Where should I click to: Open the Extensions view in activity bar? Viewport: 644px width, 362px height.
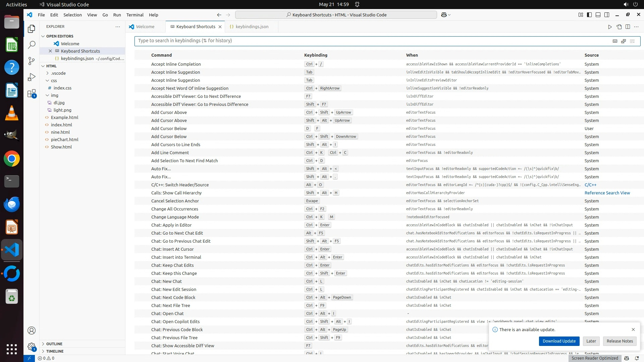click(x=32, y=94)
